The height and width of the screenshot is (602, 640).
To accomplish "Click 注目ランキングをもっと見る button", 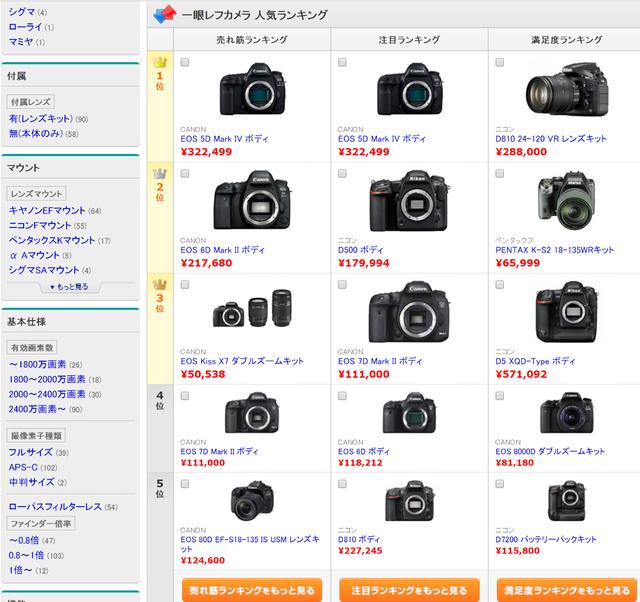I will pyautogui.click(x=409, y=590).
